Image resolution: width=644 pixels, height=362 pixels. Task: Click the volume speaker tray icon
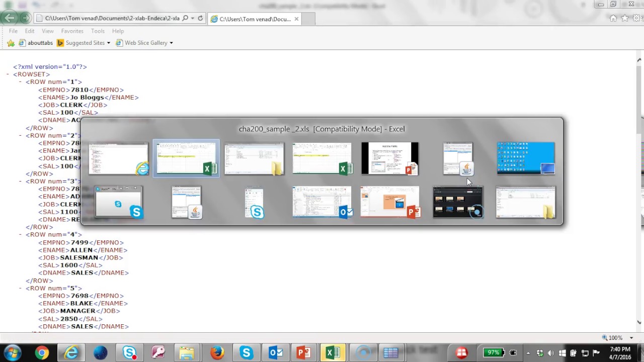pos(551,353)
